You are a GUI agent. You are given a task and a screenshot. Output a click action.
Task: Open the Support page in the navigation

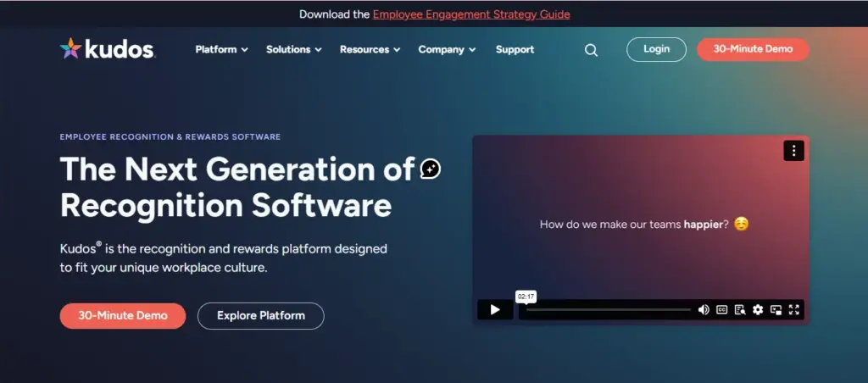515,49
